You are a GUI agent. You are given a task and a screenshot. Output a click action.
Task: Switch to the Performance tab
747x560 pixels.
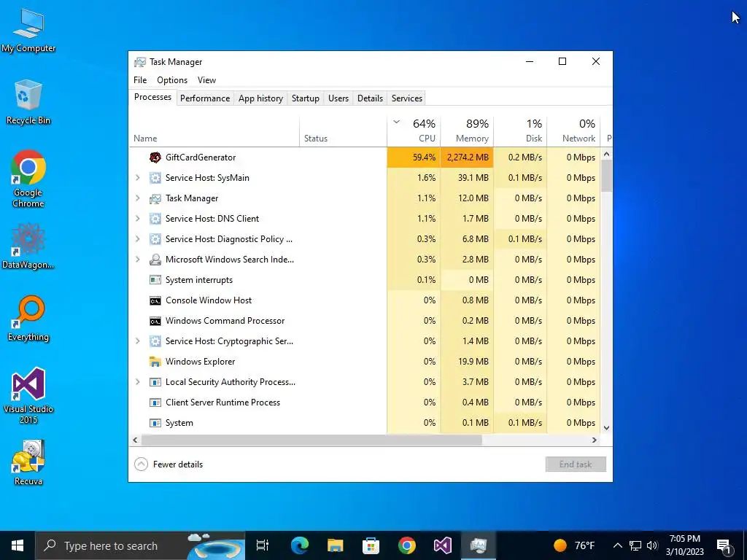click(205, 98)
